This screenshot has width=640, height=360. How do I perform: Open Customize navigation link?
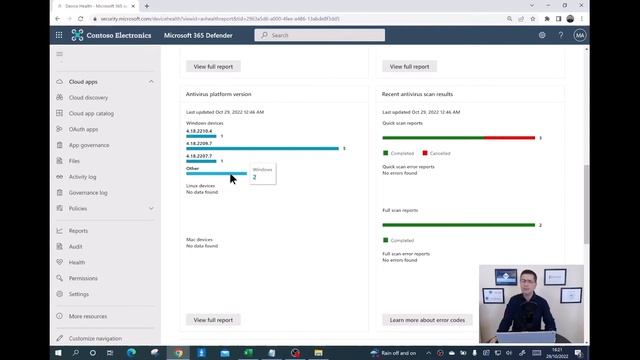[x=95, y=338]
